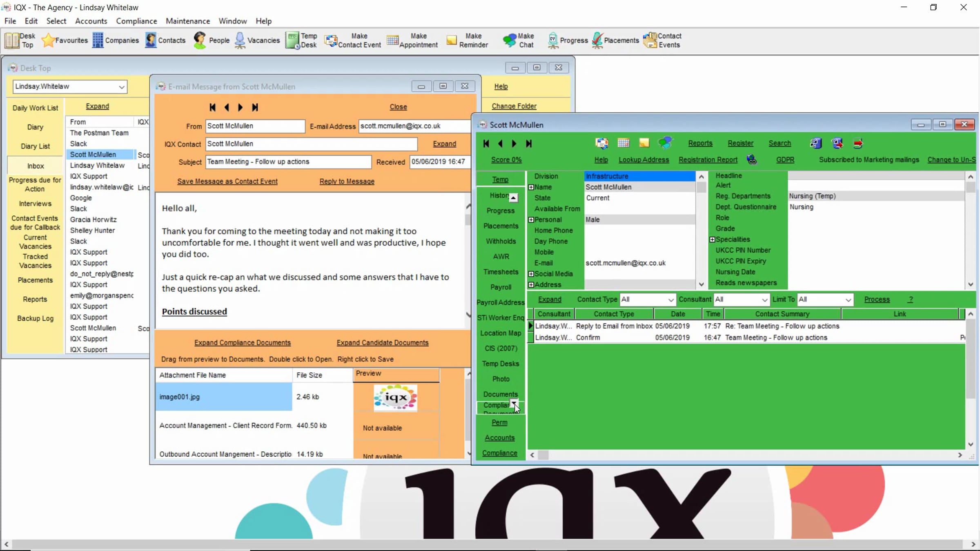The width and height of the screenshot is (980, 551).
Task: Open the Diary List view in Desk Top sidebar
Action: pyautogui.click(x=35, y=146)
